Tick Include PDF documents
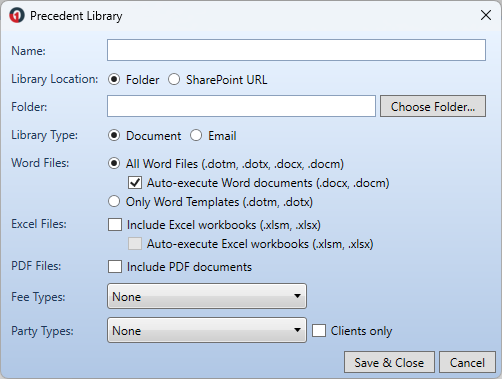This screenshot has width=502, height=379. [115, 267]
